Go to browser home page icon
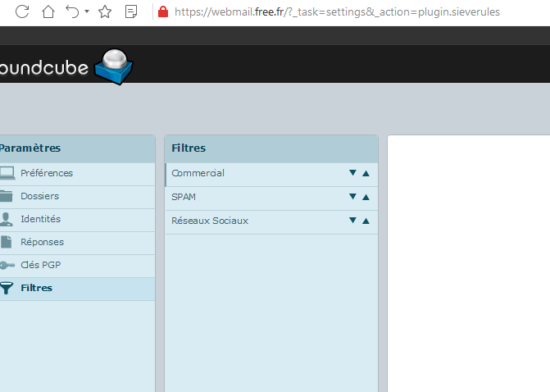Viewport: 550px width, 392px height. (48, 11)
